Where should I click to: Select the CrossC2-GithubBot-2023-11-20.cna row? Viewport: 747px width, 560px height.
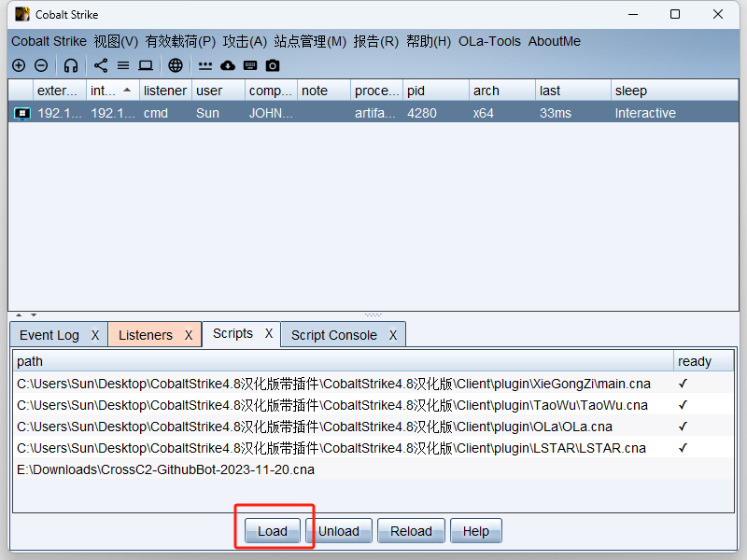(373, 469)
